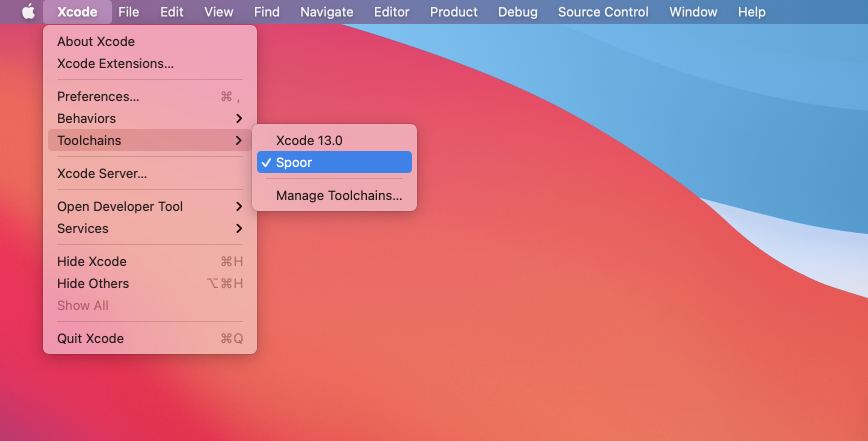
Task: Expand the Behaviors submenu
Action: tap(150, 118)
